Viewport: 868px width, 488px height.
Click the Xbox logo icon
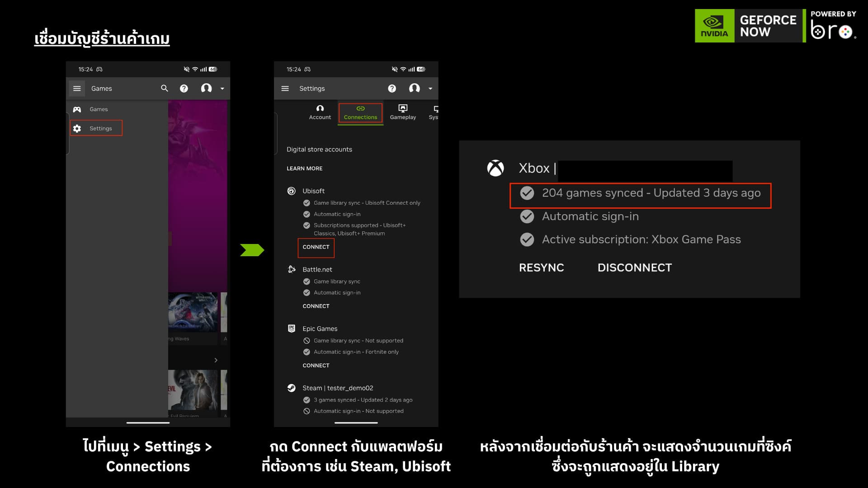point(495,168)
